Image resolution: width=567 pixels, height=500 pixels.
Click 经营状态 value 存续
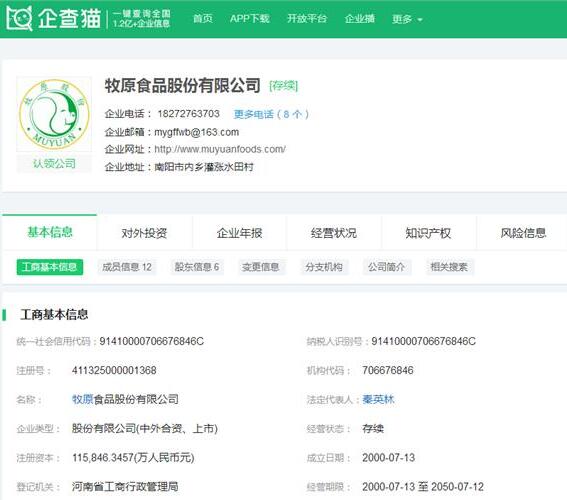pos(373,429)
